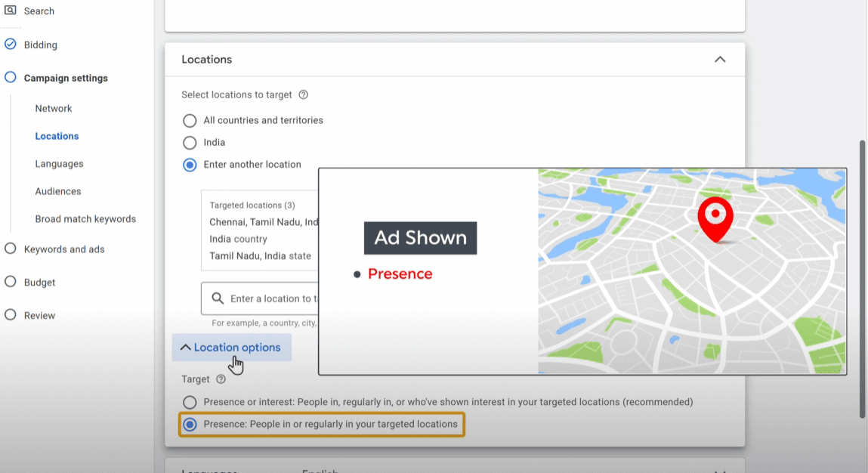
Task: Go to Audiences settings item
Action: click(x=57, y=192)
